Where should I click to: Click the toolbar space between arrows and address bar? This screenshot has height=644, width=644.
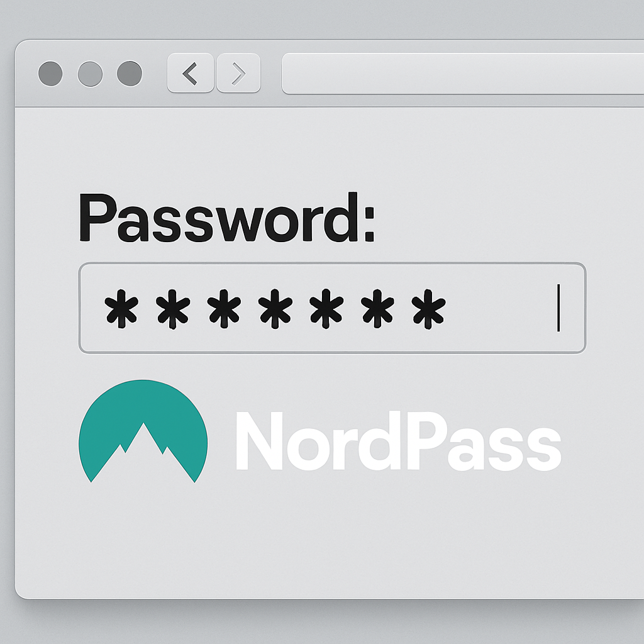(x=271, y=73)
